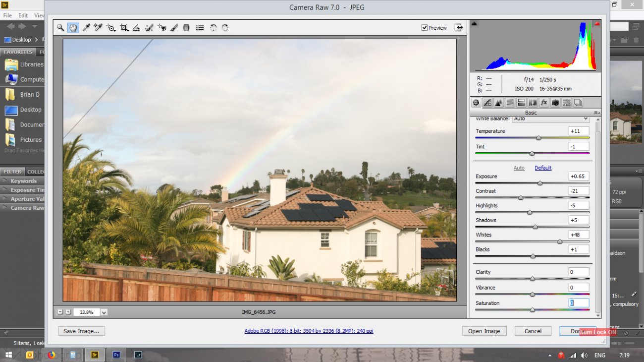
Task: Click the Exposure slider handle
Action: pyautogui.click(x=540, y=183)
